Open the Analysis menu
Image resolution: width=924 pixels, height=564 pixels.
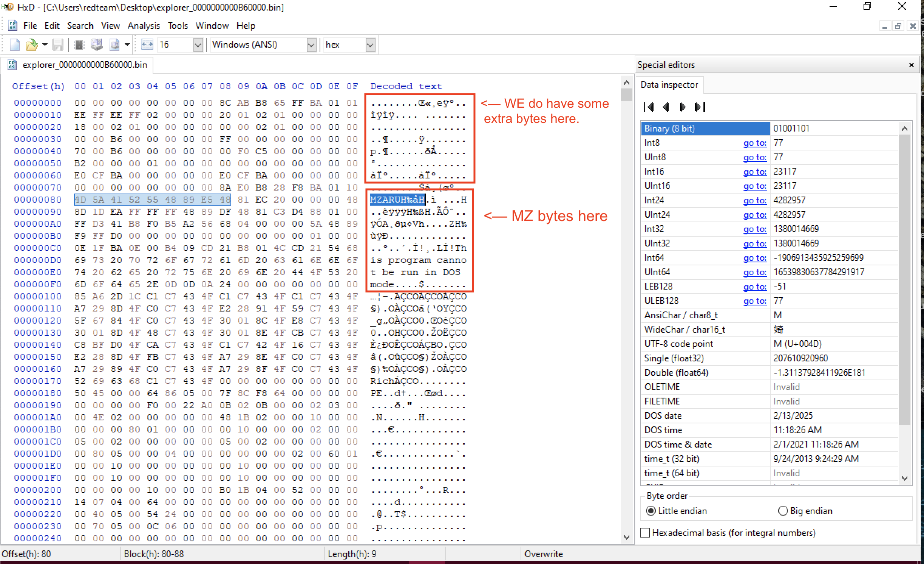pyautogui.click(x=144, y=26)
